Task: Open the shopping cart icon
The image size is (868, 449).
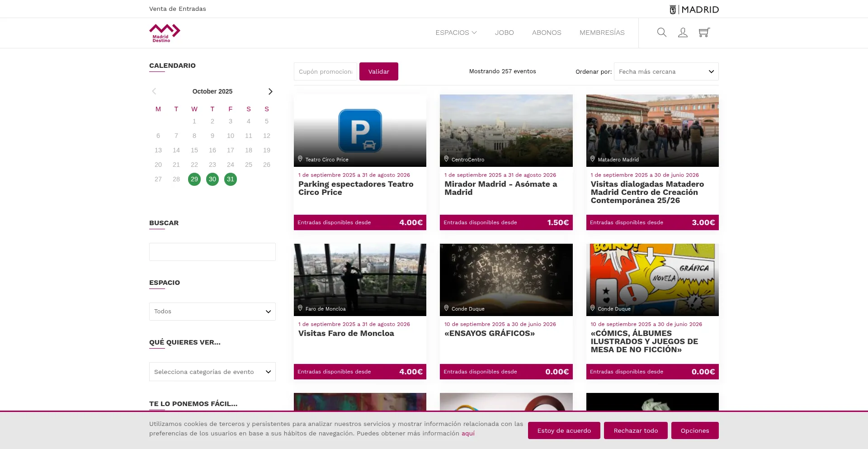Action: tap(704, 33)
